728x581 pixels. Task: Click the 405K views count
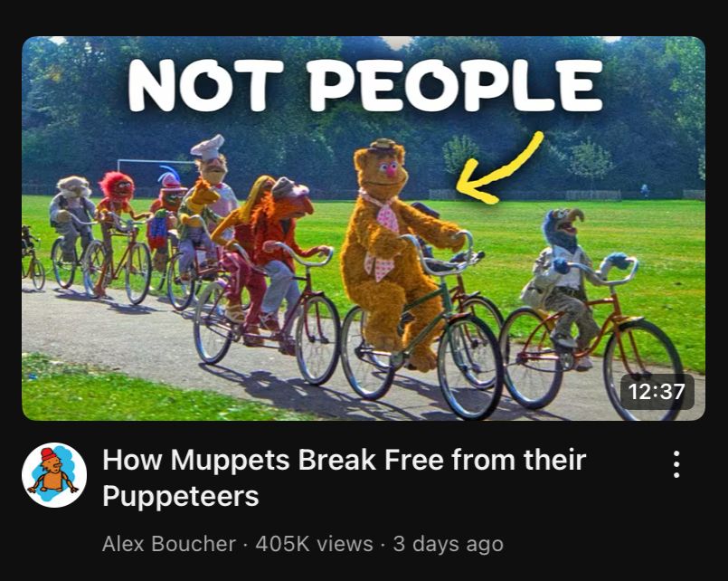pos(314,544)
